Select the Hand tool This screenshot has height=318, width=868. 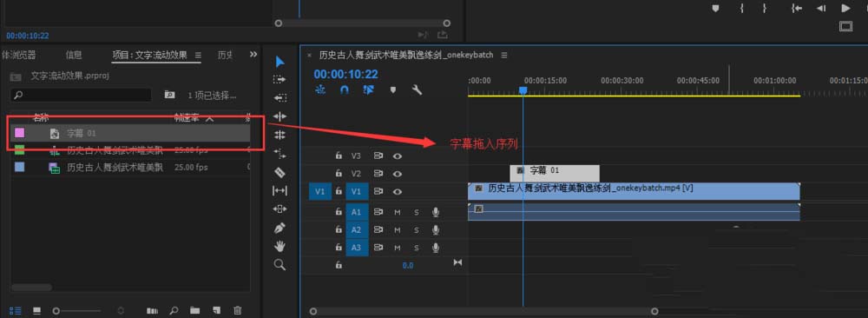click(x=280, y=246)
